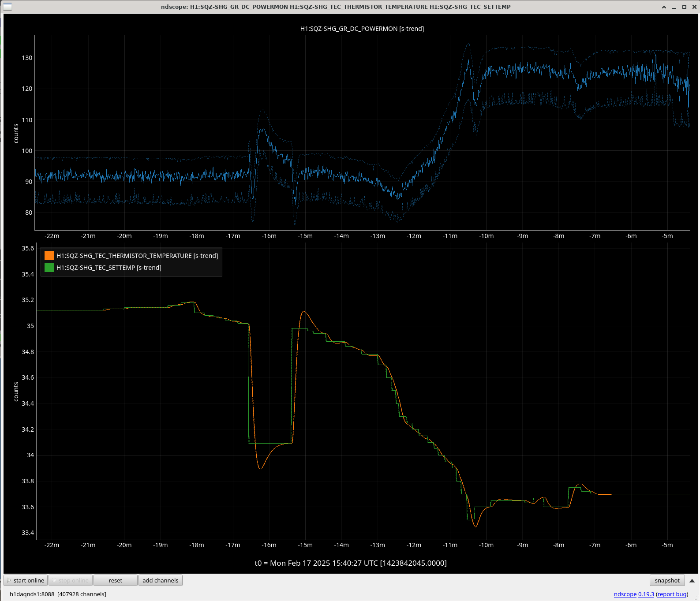Viewport: 700px width, 601px height.
Task: Close the ndscope window
Action: [x=694, y=7]
